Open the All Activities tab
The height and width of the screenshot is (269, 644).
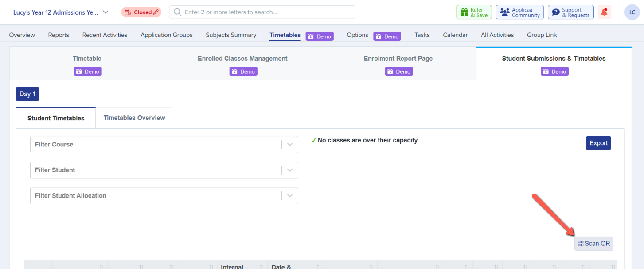(x=497, y=35)
